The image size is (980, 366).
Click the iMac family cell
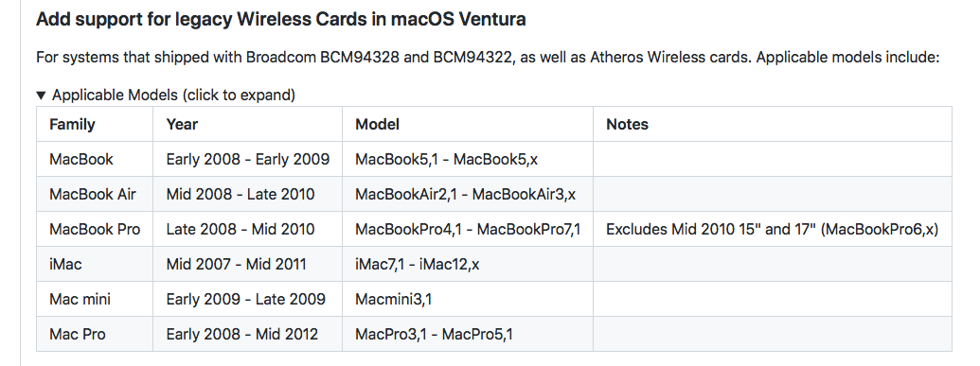(x=95, y=264)
